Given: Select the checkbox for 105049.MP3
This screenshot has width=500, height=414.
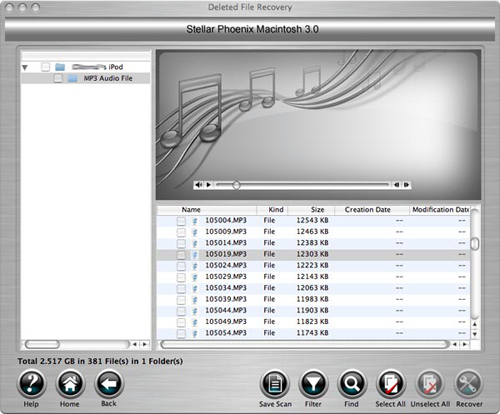Looking at the screenshot, I should tap(181, 322).
